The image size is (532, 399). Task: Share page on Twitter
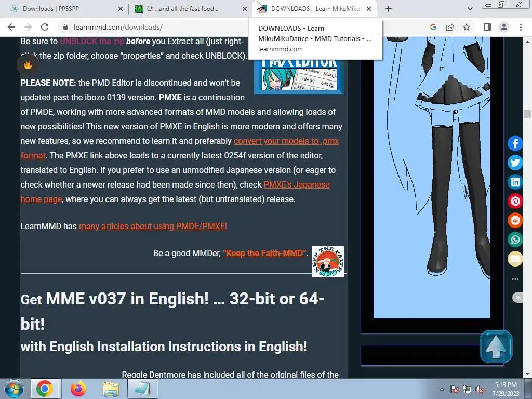[x=515, y=163]
